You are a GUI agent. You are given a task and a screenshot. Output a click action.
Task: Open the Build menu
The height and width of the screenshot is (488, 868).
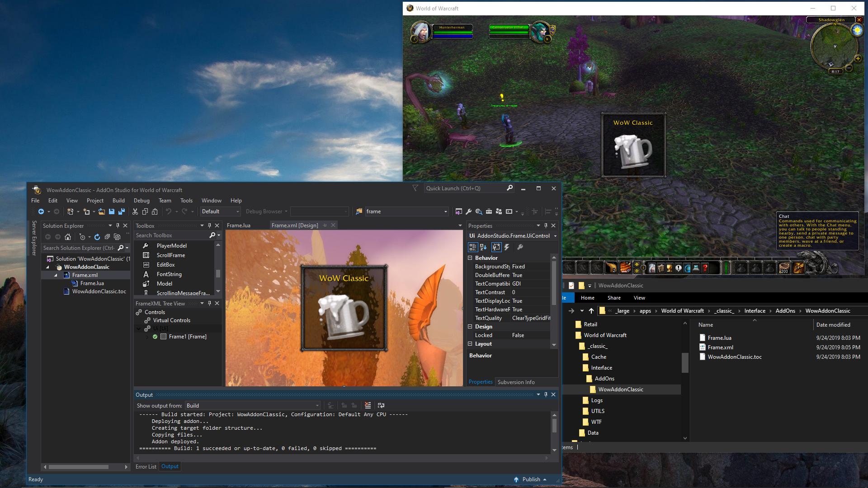click(x=118, y=201)
